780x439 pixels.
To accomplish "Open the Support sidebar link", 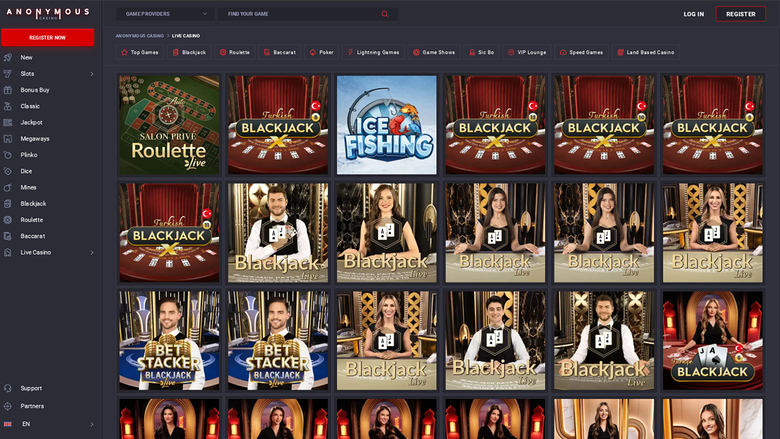I will [31, 388].
